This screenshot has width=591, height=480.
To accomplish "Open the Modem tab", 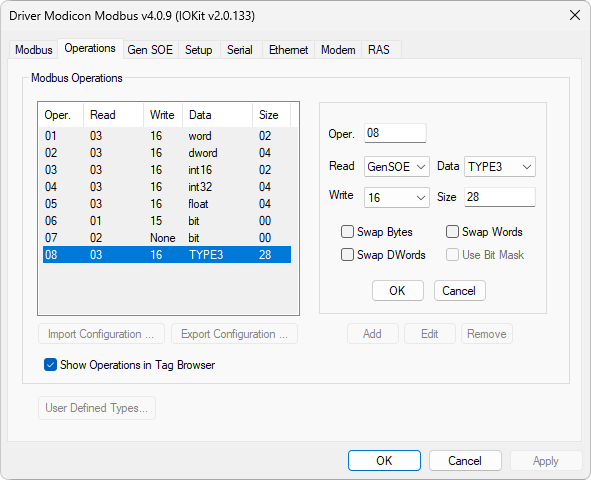I will (338, 50).
